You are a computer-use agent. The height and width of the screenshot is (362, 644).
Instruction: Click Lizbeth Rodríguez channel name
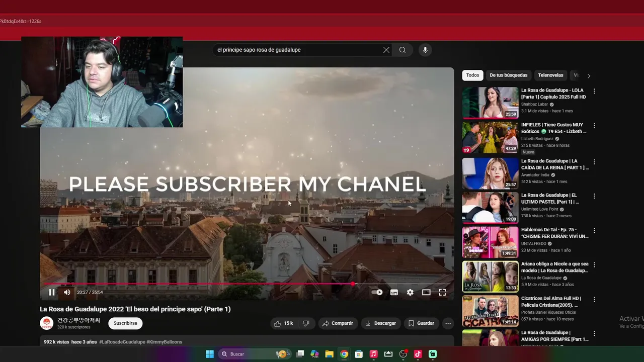[537, 139]
